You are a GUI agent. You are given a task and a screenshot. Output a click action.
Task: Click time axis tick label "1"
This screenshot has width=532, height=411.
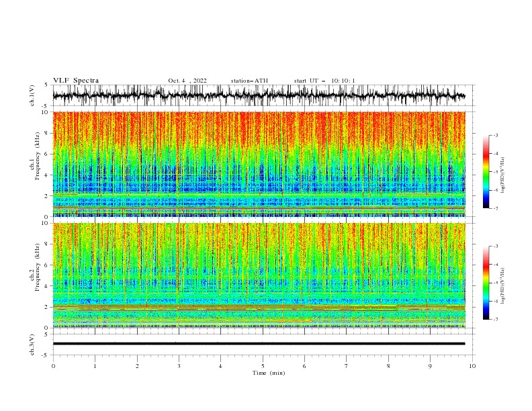click(x=95, y=366)
